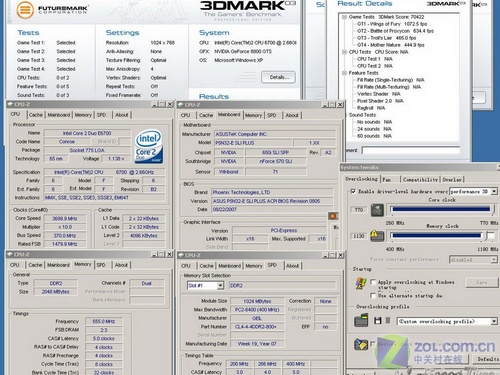Close the CPU-Z window showing Memory Slot Selection
This screenshot has width=500, height=375.
340,255
